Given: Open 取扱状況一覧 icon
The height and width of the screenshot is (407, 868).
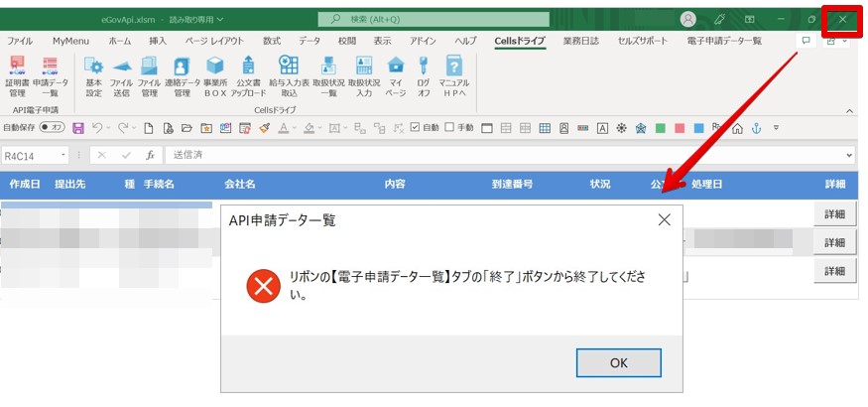Looking at the screenshot, I should tap(328, 76).
